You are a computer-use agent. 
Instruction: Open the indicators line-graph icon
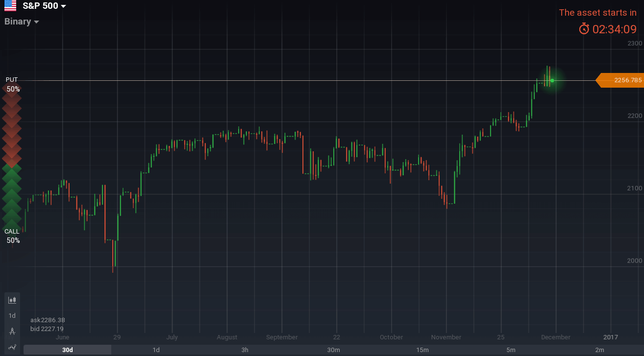tap(12, 347)
